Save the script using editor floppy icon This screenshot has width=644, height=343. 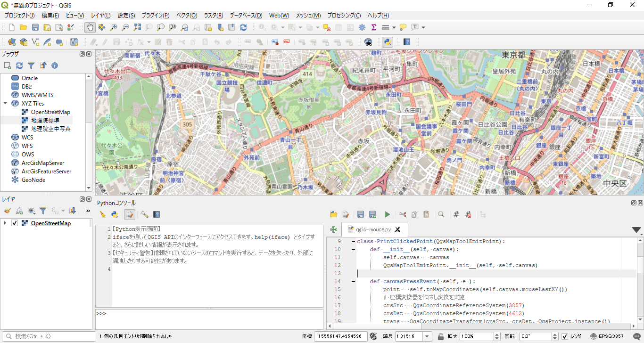(x=360, y=214)
